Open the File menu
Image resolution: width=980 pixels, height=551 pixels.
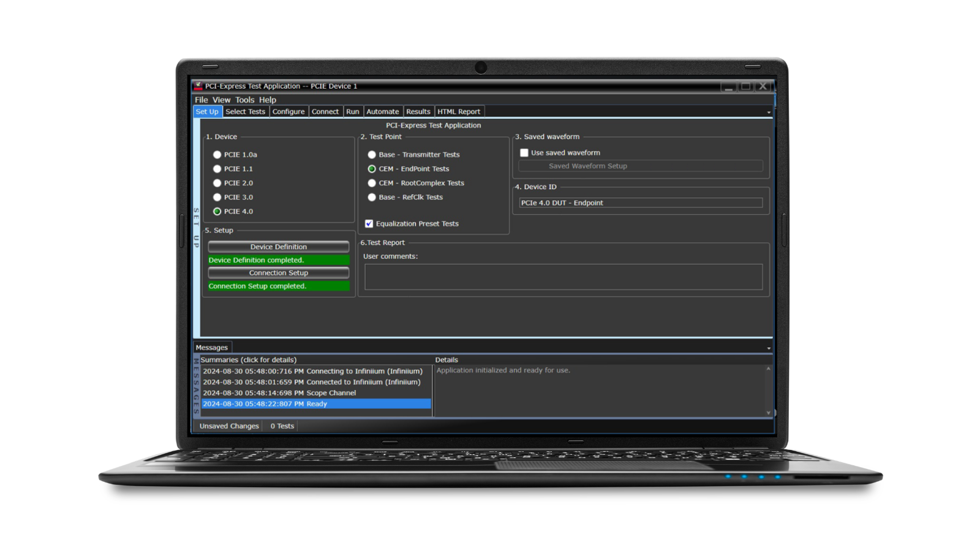click(x=202, y=100)
